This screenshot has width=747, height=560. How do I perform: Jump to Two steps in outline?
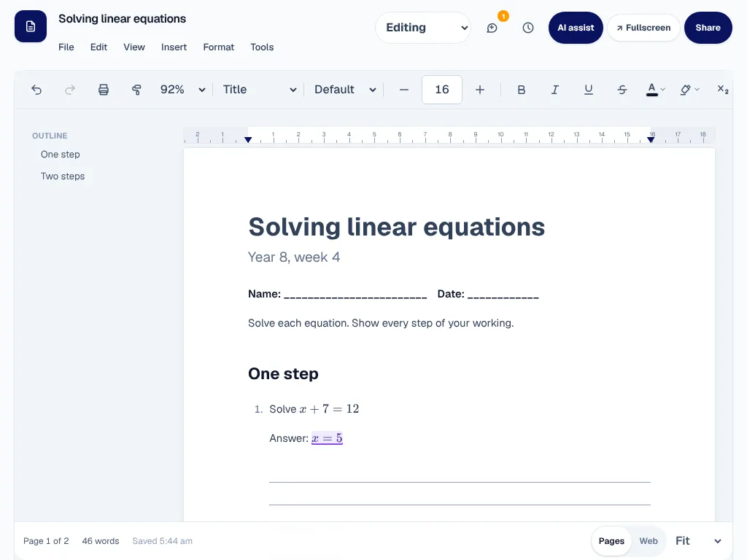(63, 176)
